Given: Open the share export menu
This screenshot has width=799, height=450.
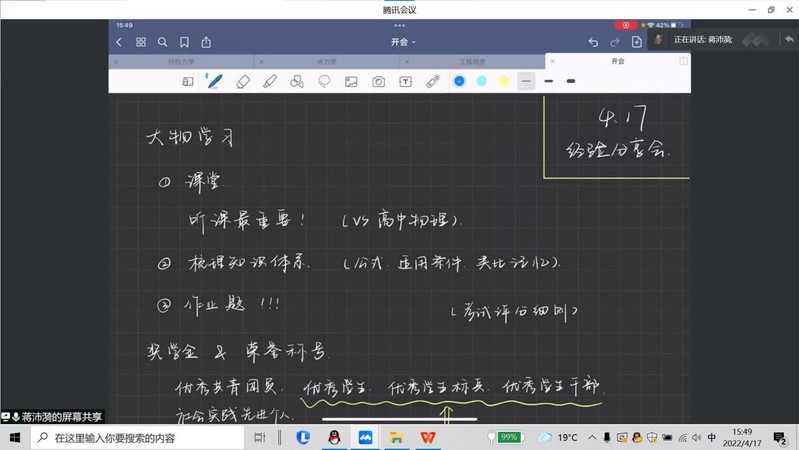Looking at the screenshot, I should (x=206, y=42).
